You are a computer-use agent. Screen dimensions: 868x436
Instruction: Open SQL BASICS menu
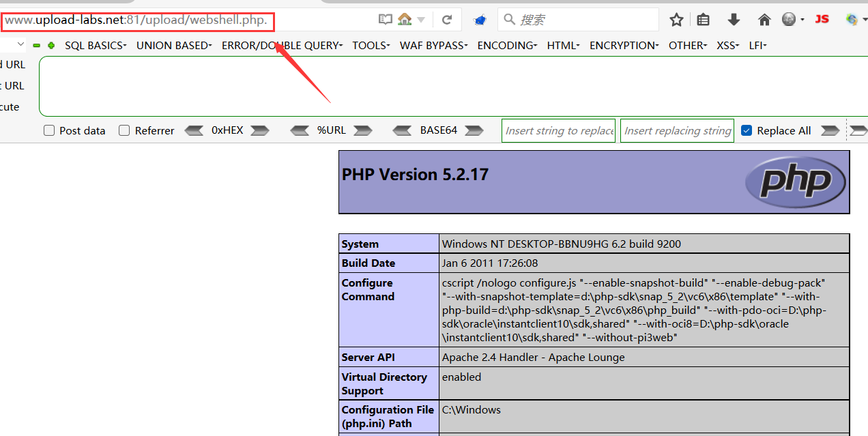tap(96, 46)
